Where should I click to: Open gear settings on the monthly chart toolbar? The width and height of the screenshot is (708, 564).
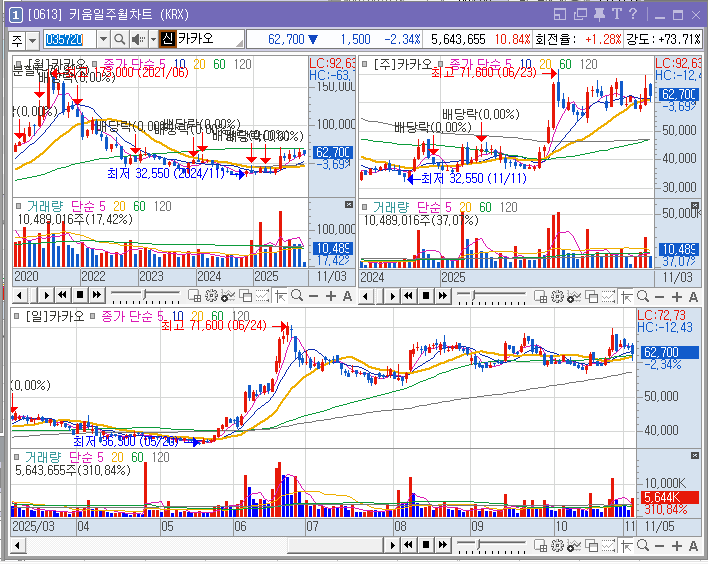tap(211, 296)
